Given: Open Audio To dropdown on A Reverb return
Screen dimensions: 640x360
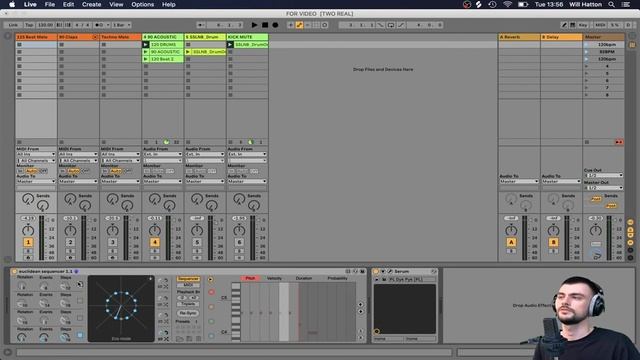Looking at the screenshot, I should point(519,181).
